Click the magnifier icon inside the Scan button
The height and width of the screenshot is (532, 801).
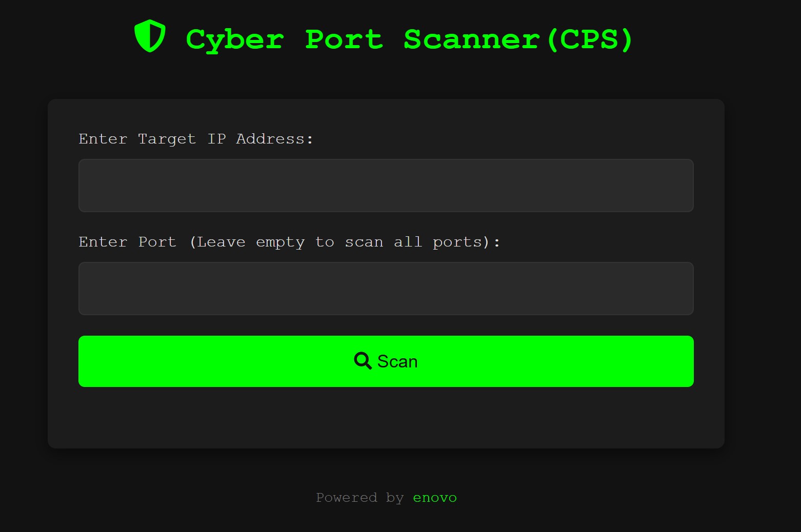363,361
